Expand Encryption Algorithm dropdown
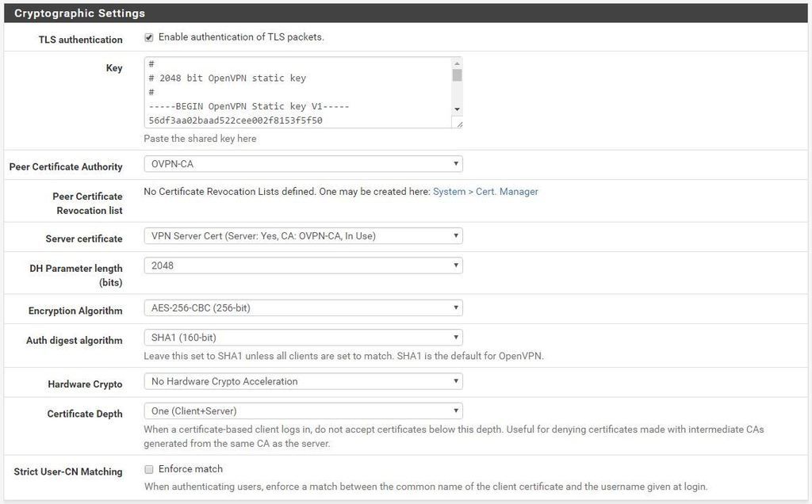 (303, 308)
